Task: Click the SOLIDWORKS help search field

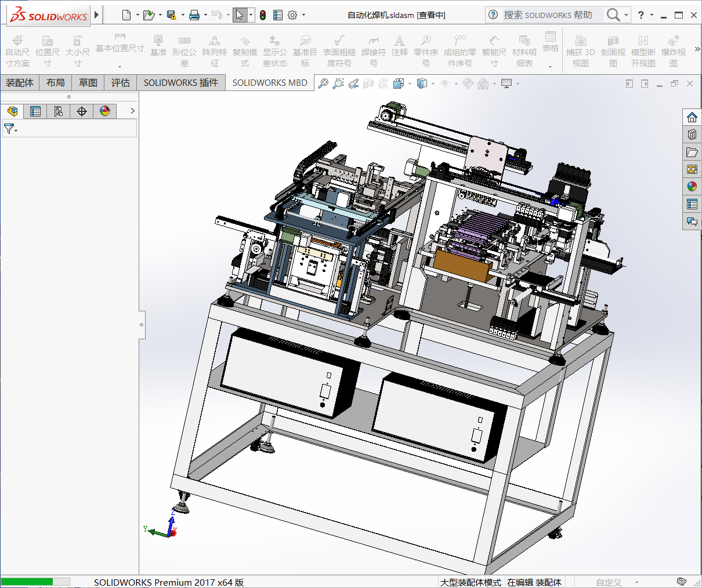Action: pyautogui.click(x=547, y=15)
